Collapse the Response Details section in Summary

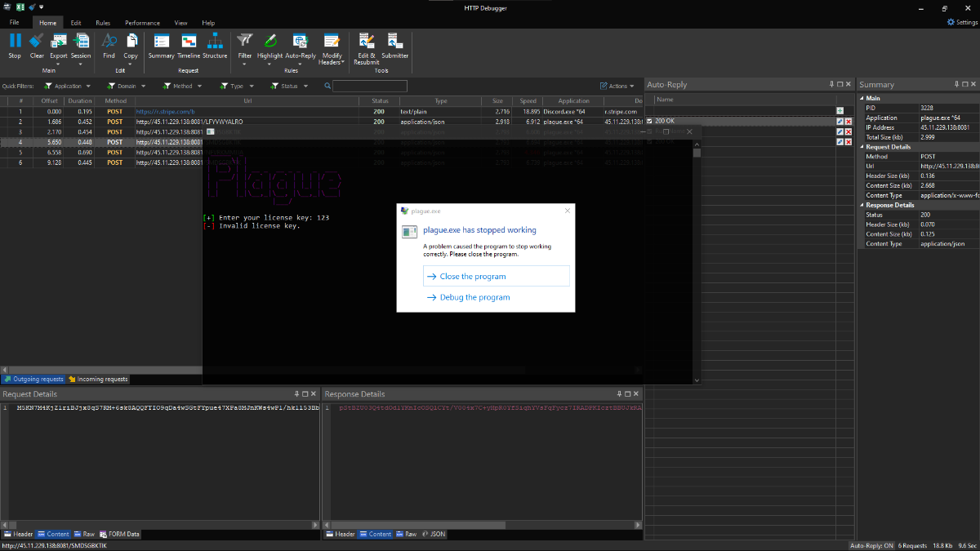862,205
